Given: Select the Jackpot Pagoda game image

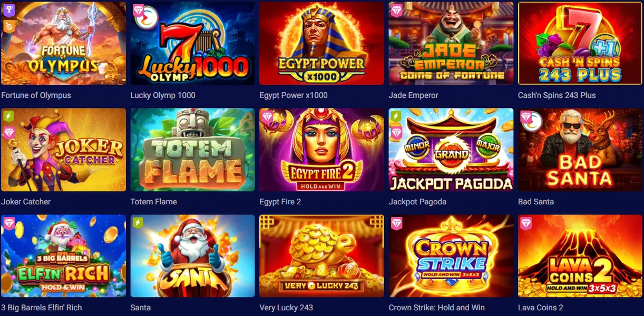Looking at the screenshot, I should click(x=451, y=150).
